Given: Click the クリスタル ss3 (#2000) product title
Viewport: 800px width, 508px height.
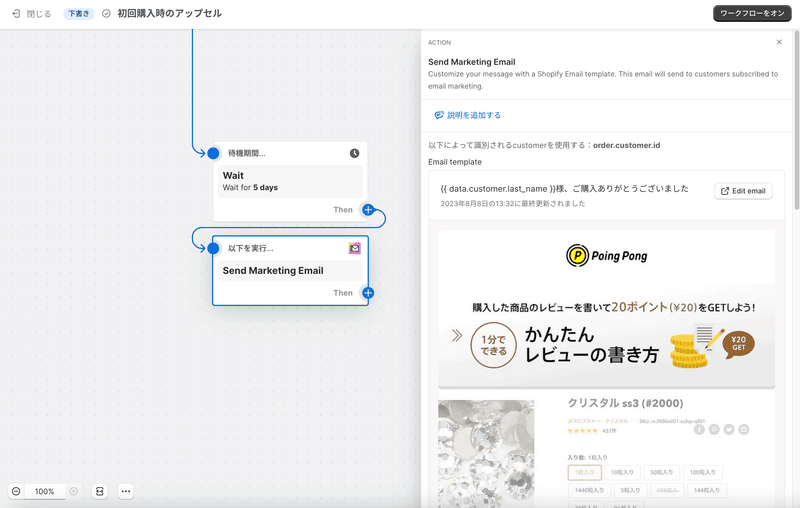Looking at the screenshot, I should [626, 403].
